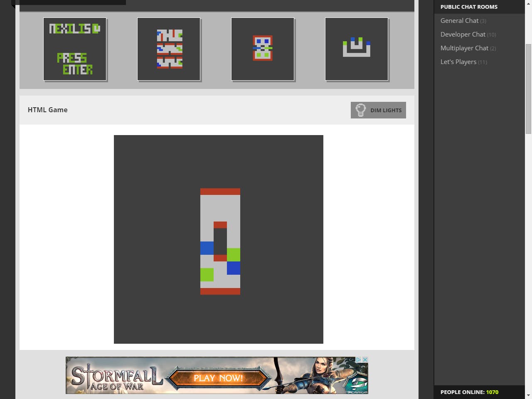Dismiss the advertisement via its X control

coord(365,359)
